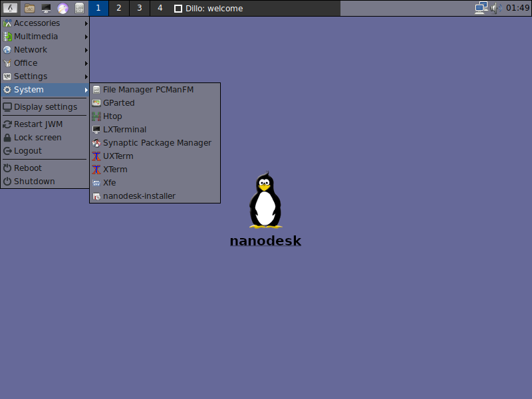Switch to workspace 1

(98, 8)
